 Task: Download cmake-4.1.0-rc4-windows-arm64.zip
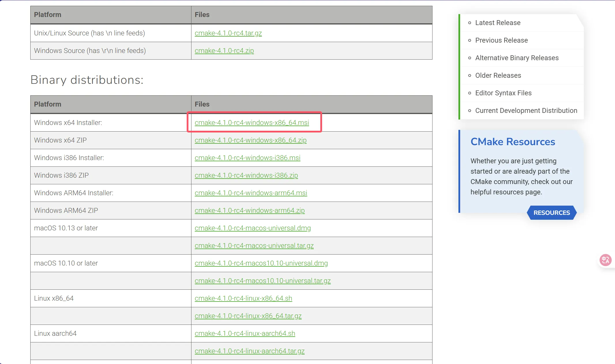click(x=249, y=211)
